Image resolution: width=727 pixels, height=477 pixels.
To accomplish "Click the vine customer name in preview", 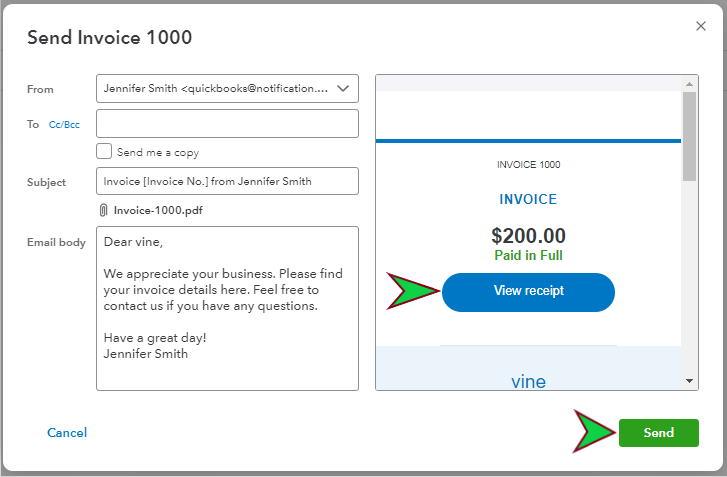I will pyautogui.click(x=528, y=381).
